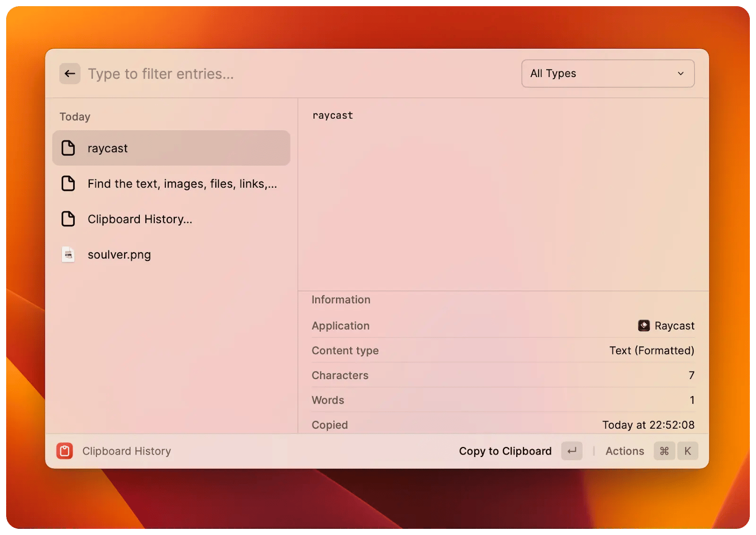Screen dimensions: 756x535
Task: Select the 'Clipboard History...' list entry
Action: [x=171, y=219]
